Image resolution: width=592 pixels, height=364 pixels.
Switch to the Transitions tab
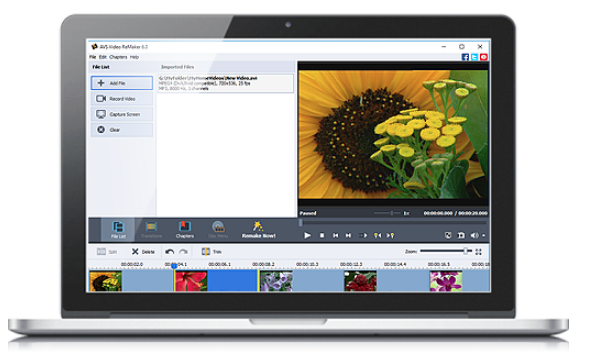pyautogui.click(x=151, y=230)
